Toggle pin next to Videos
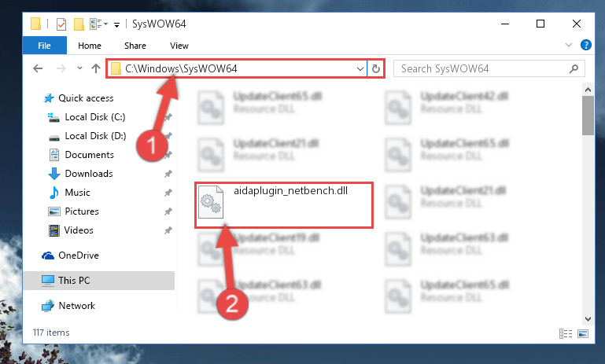The image size is (605, 364). (x=168, y=230)
